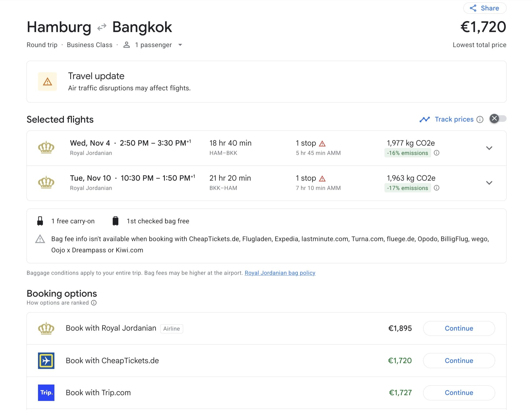
Task: Click the Business Class label
Action: coord(90,45)
